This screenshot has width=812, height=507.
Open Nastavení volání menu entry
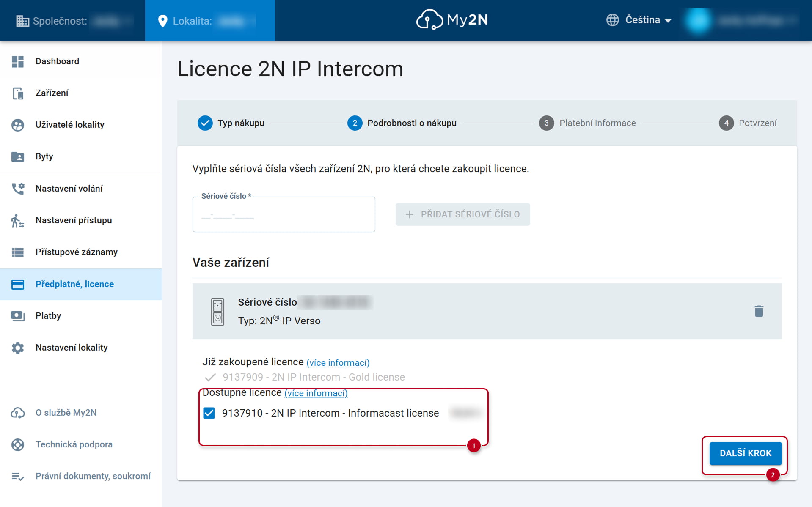tap(81, 189)
